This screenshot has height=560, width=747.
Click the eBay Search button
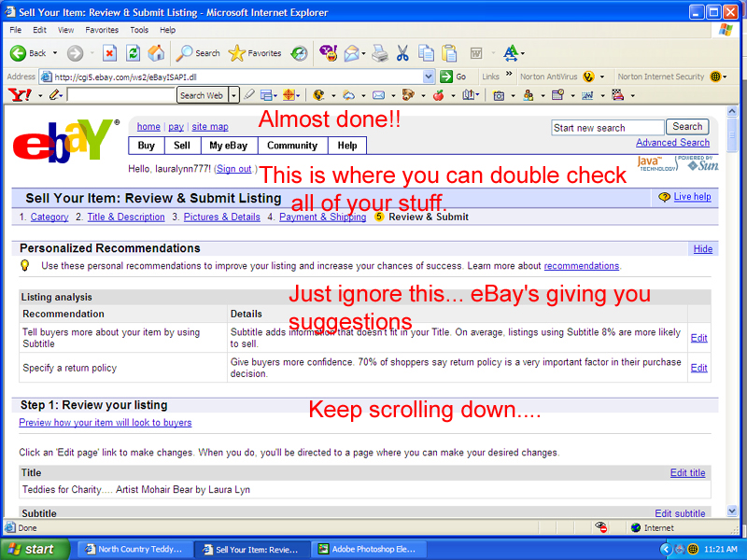pos(686,127)
